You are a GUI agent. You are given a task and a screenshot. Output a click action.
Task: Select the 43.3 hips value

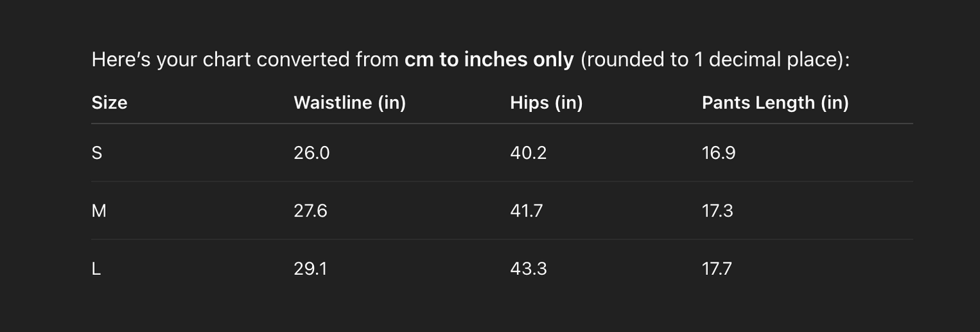point(528,269)
